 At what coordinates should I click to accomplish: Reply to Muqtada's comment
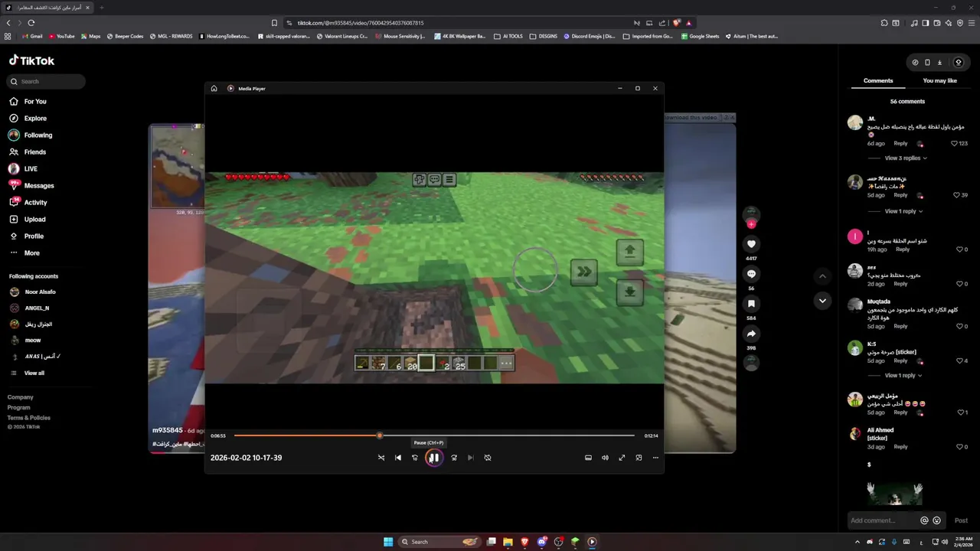[900, 326]
